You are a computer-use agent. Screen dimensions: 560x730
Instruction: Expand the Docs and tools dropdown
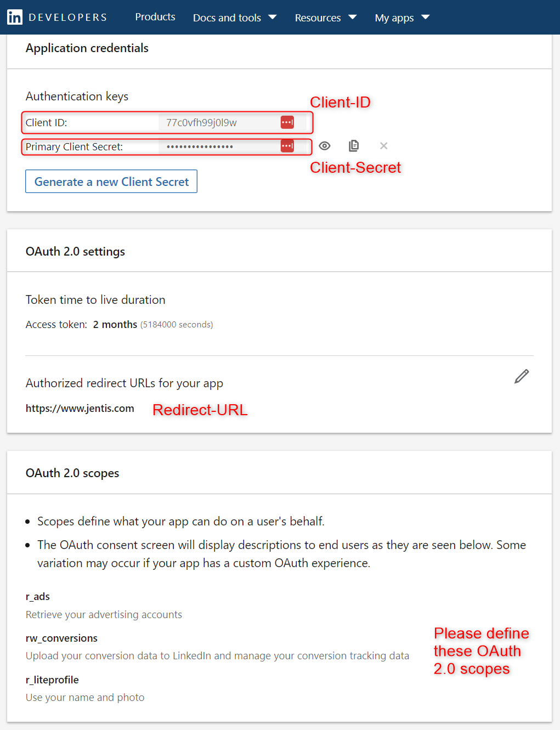tap(235, 18)
